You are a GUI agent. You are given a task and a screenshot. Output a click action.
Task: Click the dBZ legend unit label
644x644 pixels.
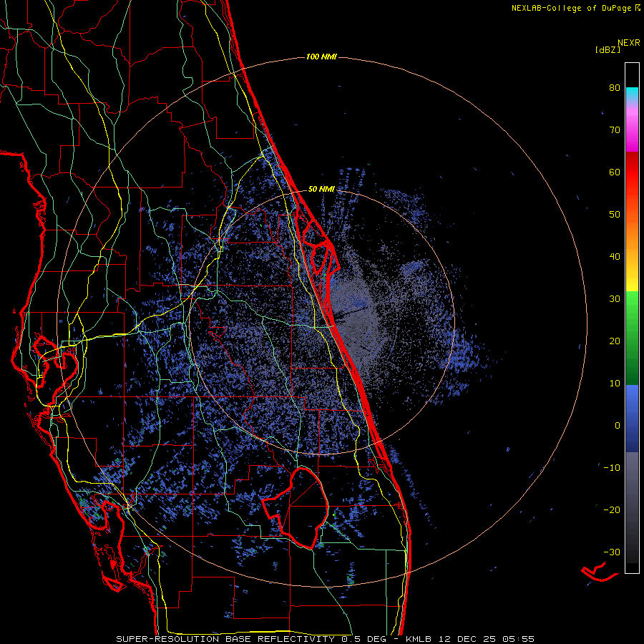608,50
